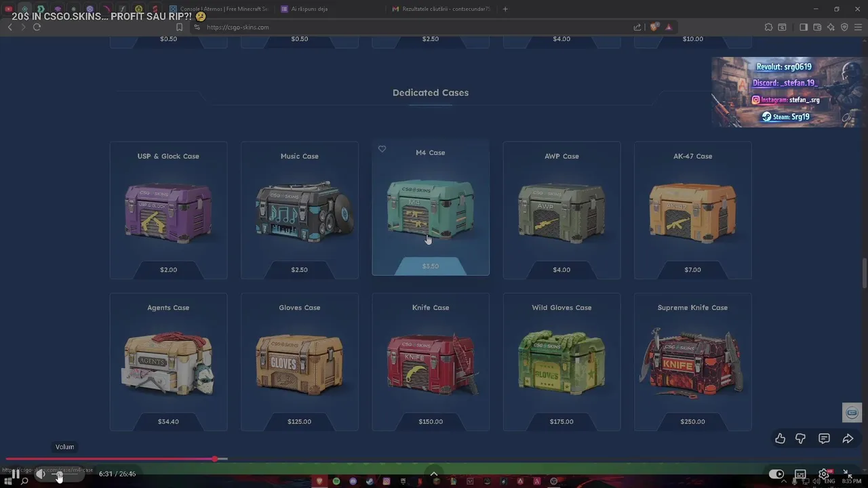
Task: Switch to the Rezultatele căutării Gmail tab
Action: [442, 9]
